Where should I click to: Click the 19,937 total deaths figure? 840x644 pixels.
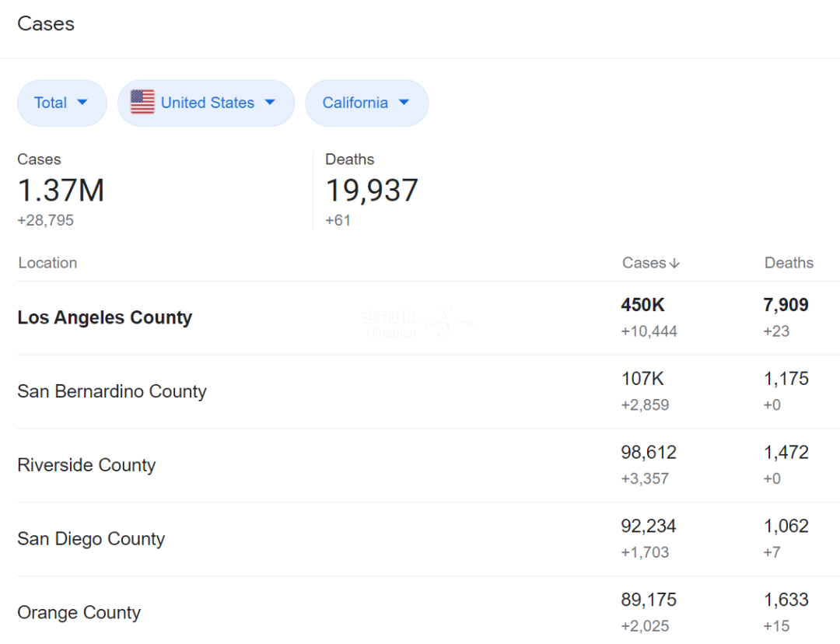click(372, 191)
